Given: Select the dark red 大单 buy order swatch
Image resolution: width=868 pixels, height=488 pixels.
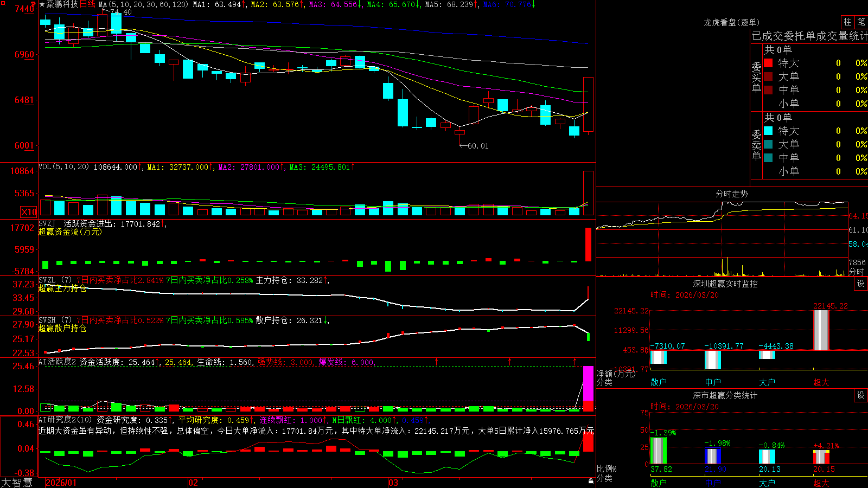Looking at the screenshot, I should point(768,76).
